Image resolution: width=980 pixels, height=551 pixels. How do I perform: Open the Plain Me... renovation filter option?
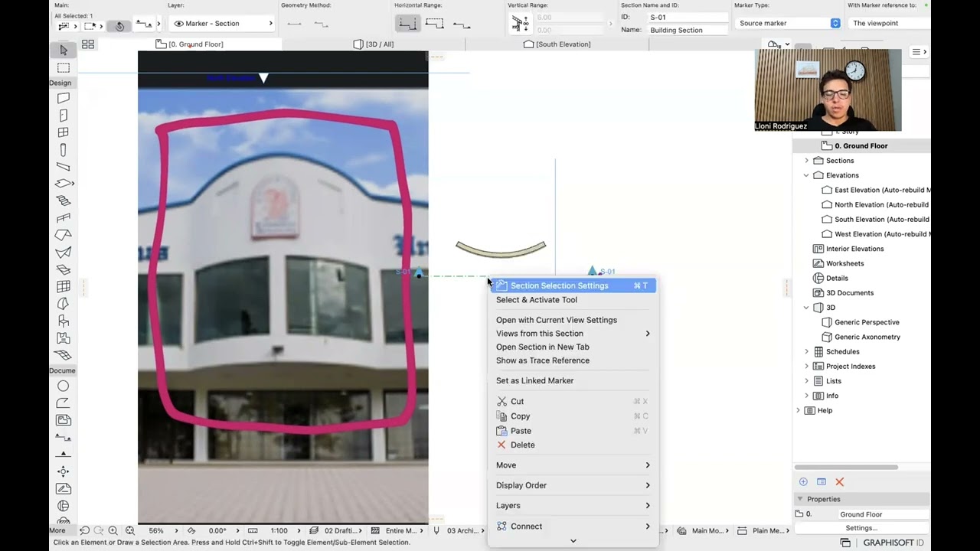pos(763,530)
